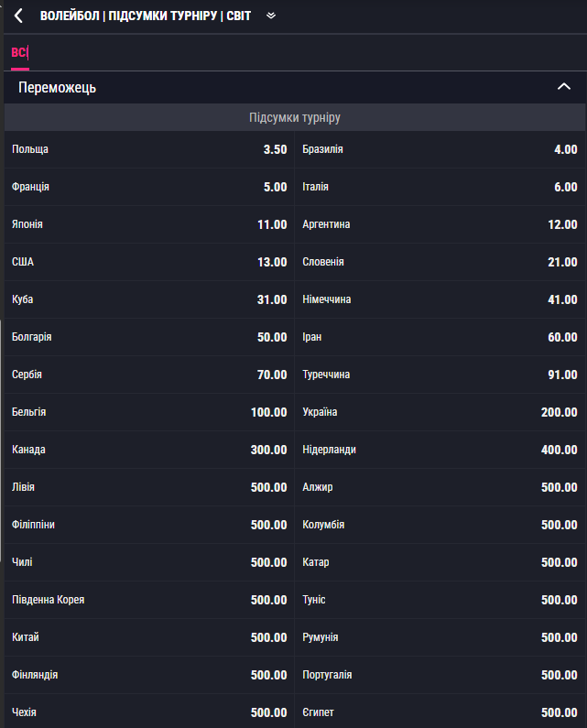Choose Німеччина at 41.00
587x728 pixels.
440,299
